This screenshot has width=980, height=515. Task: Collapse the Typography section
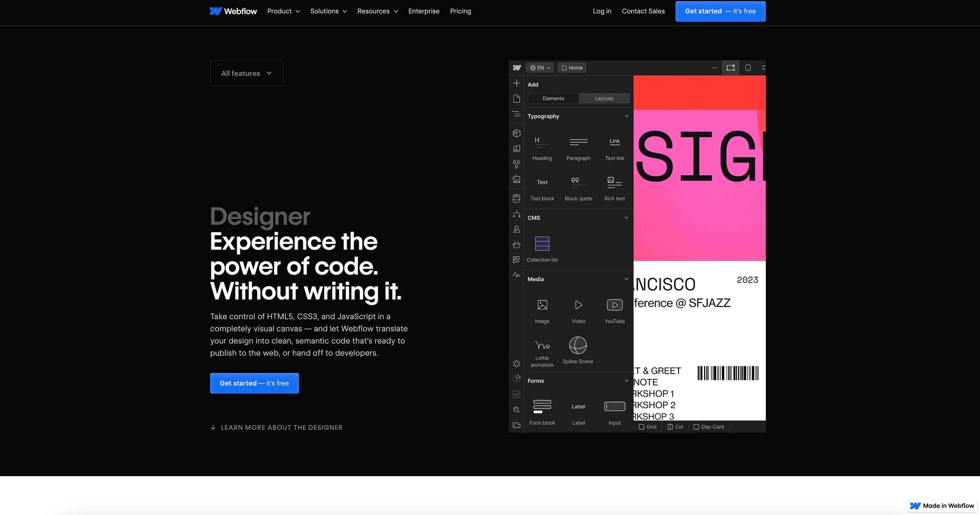[626, 116]
